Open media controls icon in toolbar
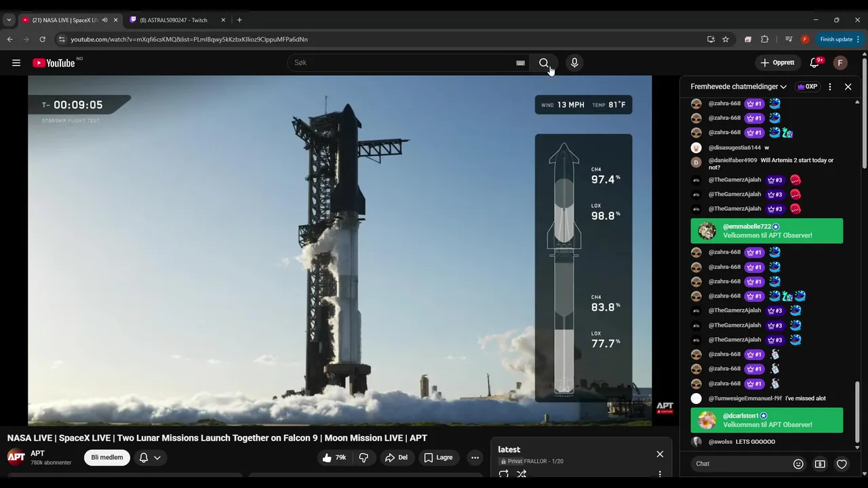Screen dimensions: 868x488 (x=789, y=39)
